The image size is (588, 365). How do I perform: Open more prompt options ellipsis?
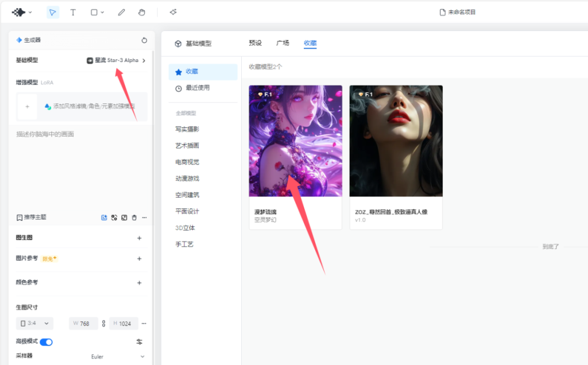(x=144, y=218)
